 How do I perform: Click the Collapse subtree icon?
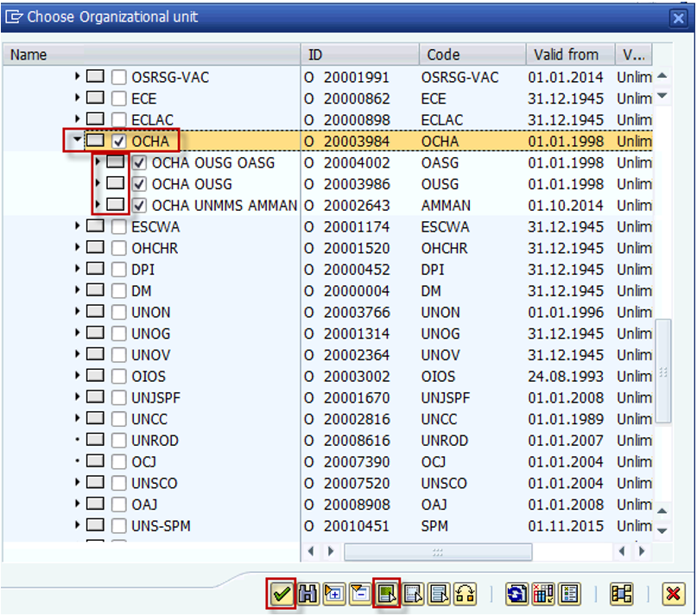tap(360, 594)
